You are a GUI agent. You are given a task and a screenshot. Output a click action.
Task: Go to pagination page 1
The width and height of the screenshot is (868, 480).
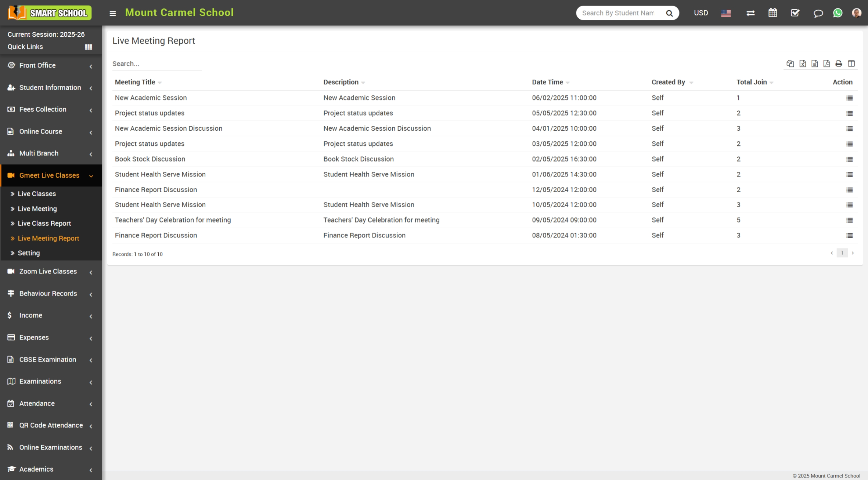pyautogui.click(x=842, y=253)
